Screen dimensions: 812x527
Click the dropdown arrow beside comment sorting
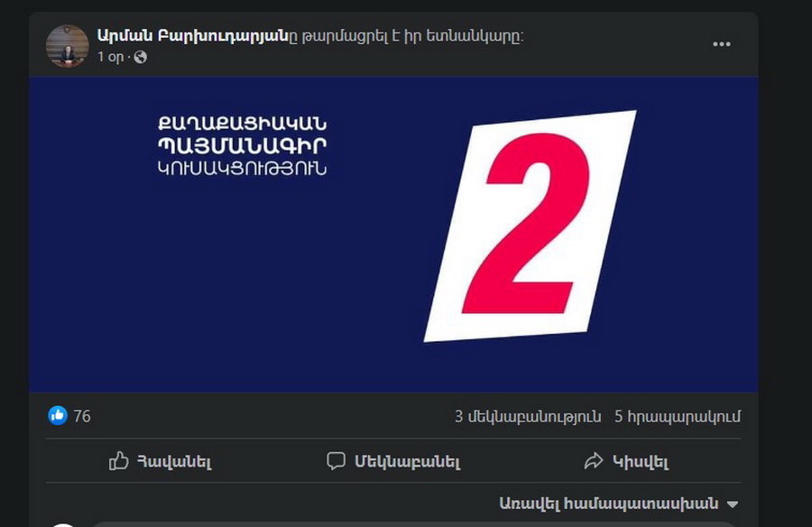(x=733, y=504)
